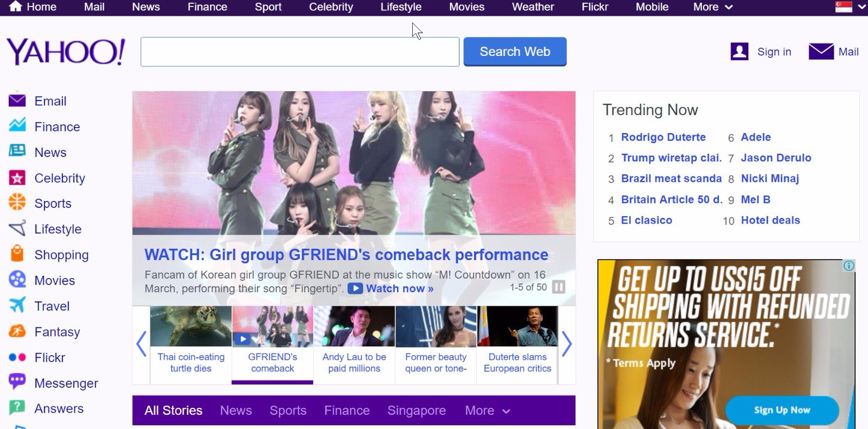Click the Movies film reel icon
868x429 pixels.
[17, 280]
